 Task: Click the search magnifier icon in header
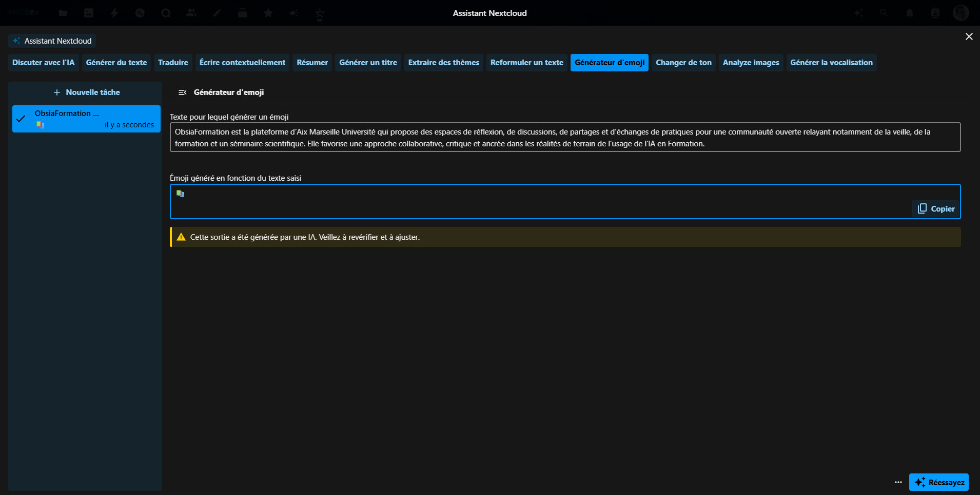coord(884,13)
